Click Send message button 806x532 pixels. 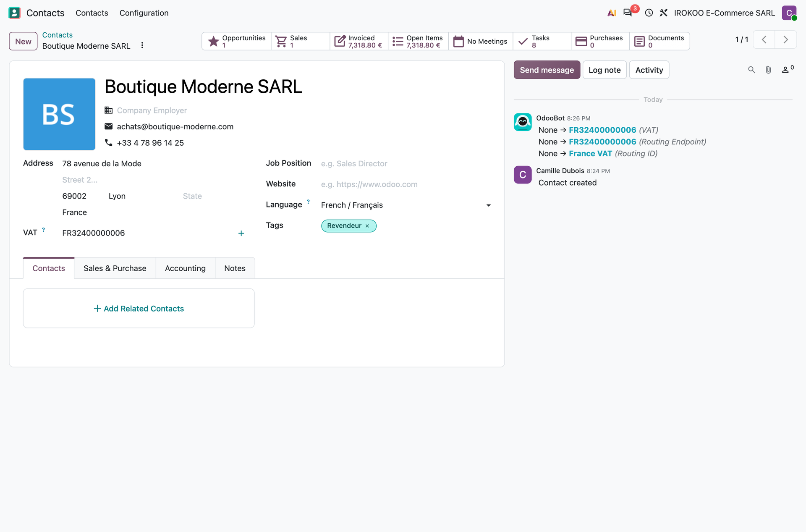(x=547, y=70)
